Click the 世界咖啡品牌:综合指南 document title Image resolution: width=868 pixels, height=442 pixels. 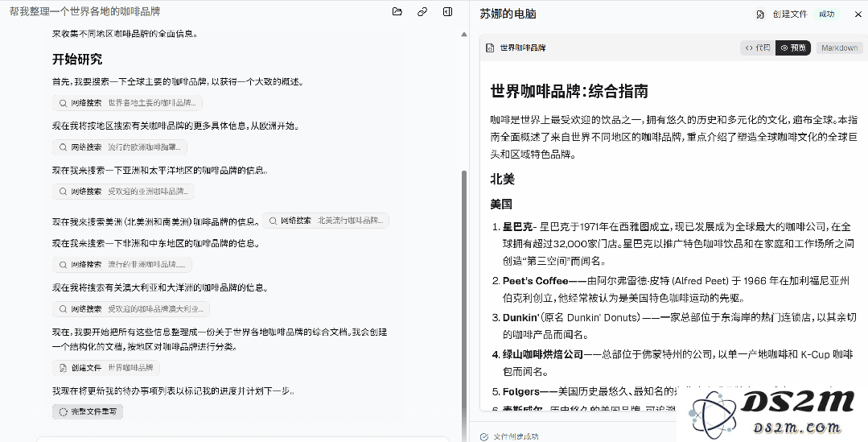[569, 92]
